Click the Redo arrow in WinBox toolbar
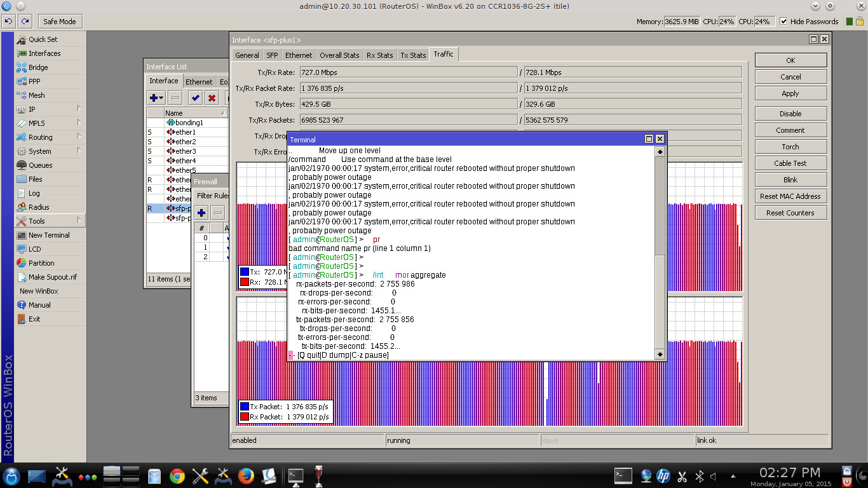The width and height of the screenshot is (868, 488). tap(25, 21)
